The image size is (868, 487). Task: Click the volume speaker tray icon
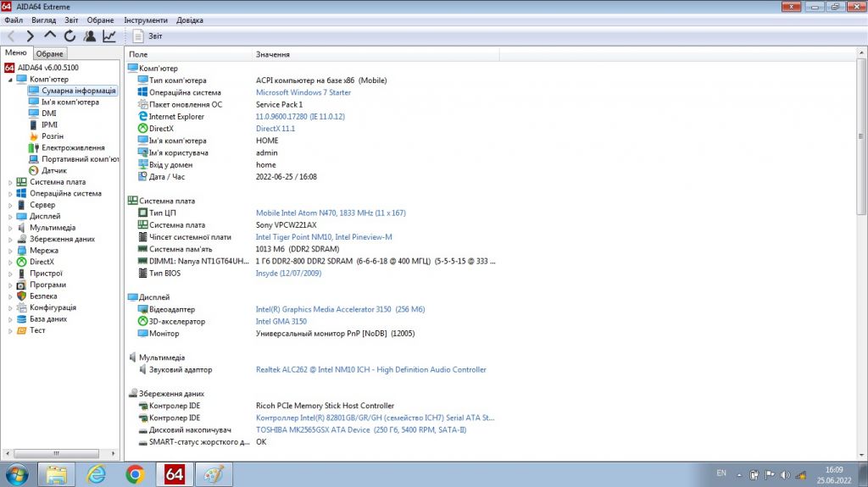click(x=785, y=475)
